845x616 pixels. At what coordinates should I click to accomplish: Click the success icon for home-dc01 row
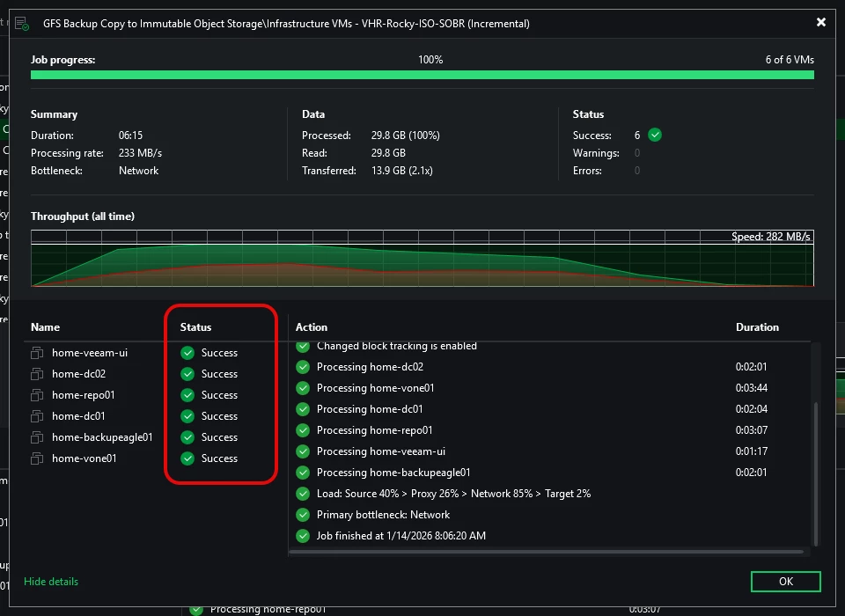pos(187,416)
